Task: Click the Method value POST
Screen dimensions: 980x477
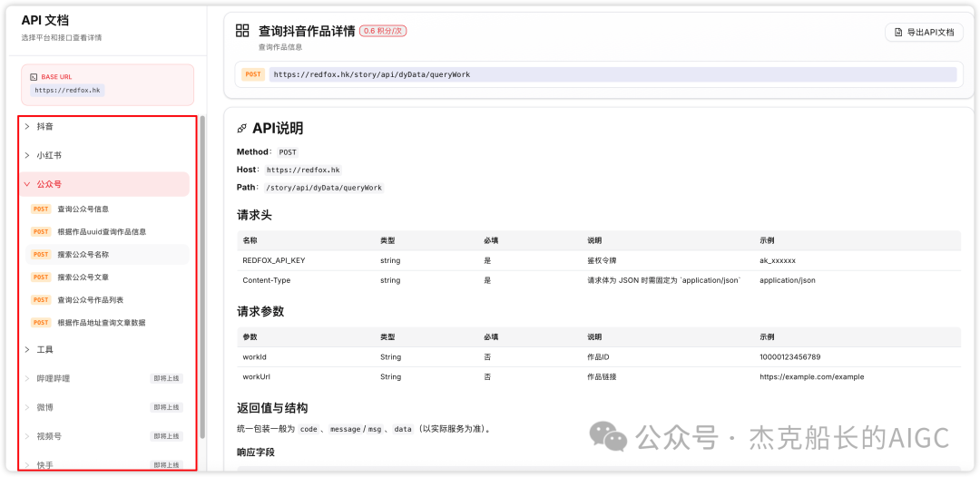Action: (289, 151)
